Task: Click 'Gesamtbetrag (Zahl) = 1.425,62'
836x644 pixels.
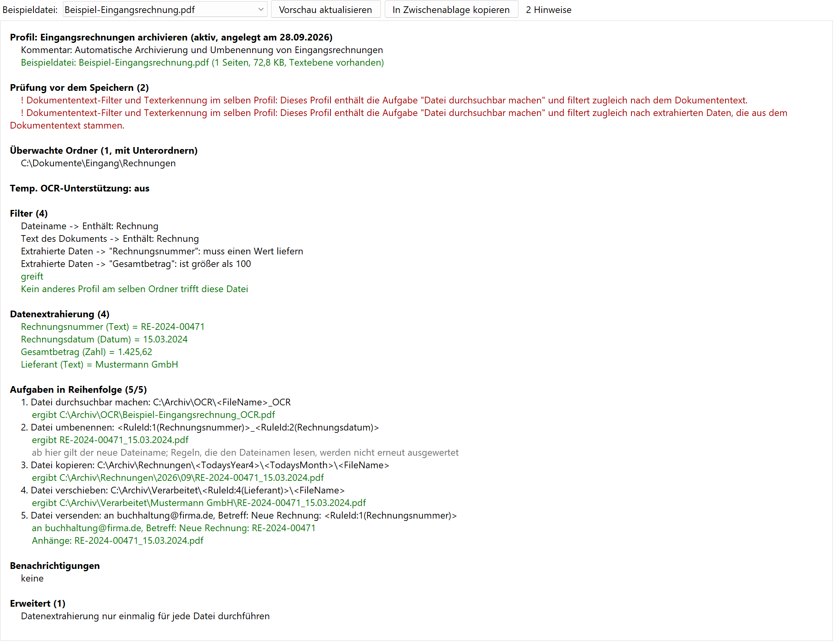Action: [x=87, y=352]
